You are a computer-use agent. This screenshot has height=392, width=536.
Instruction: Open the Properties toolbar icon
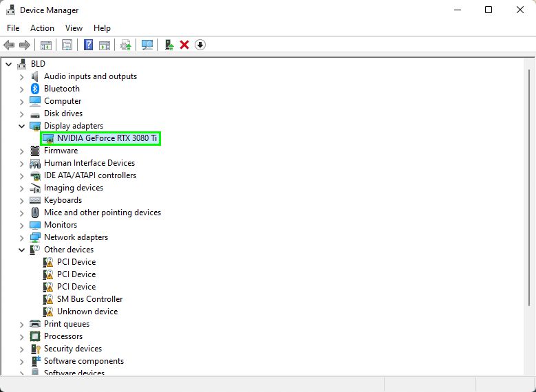click(x=67, y=45)
